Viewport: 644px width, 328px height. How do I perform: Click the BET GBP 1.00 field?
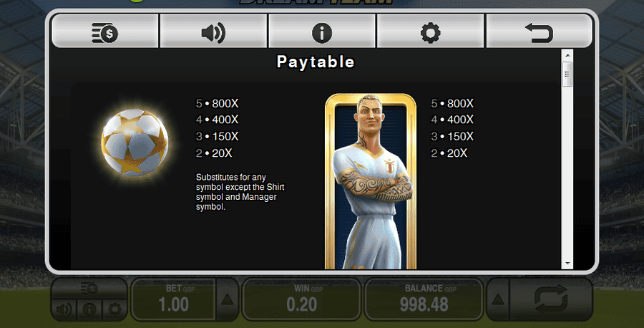pyautogui.click(x=174, y=299)
